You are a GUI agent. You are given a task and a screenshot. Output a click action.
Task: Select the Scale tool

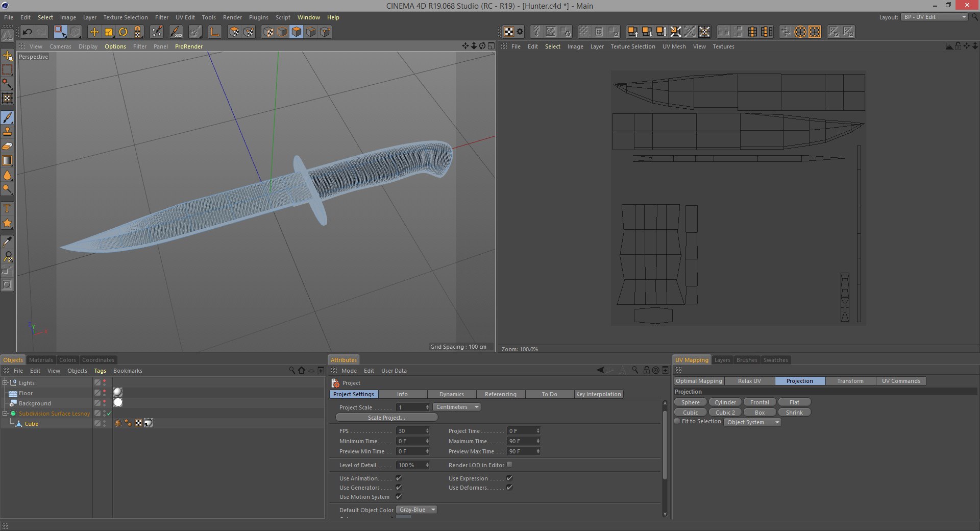(109, 32)
